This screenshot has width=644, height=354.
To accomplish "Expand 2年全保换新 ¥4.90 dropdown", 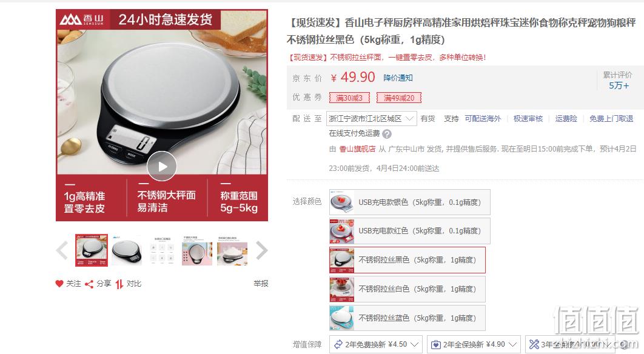I will pos(474,344).
